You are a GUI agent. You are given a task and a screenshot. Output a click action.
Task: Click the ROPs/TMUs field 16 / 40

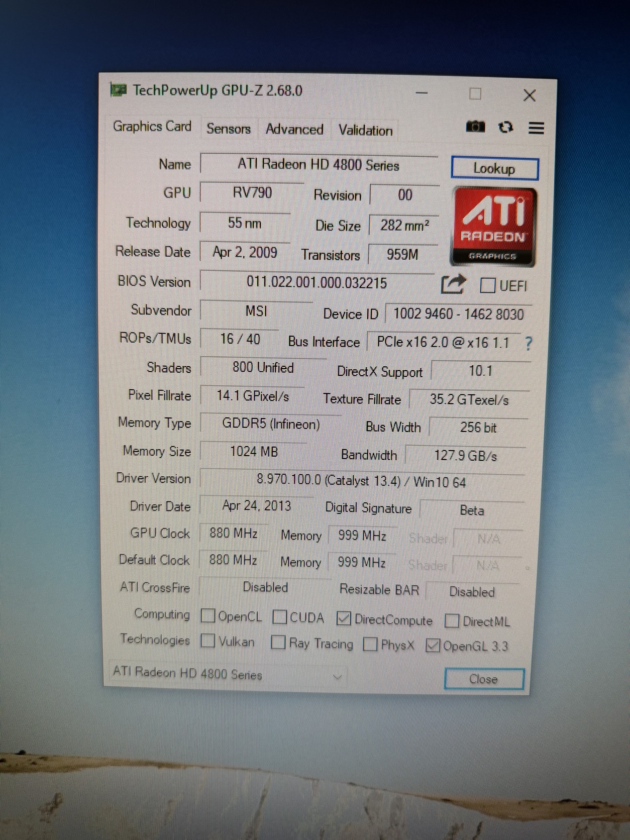(240, 339)
